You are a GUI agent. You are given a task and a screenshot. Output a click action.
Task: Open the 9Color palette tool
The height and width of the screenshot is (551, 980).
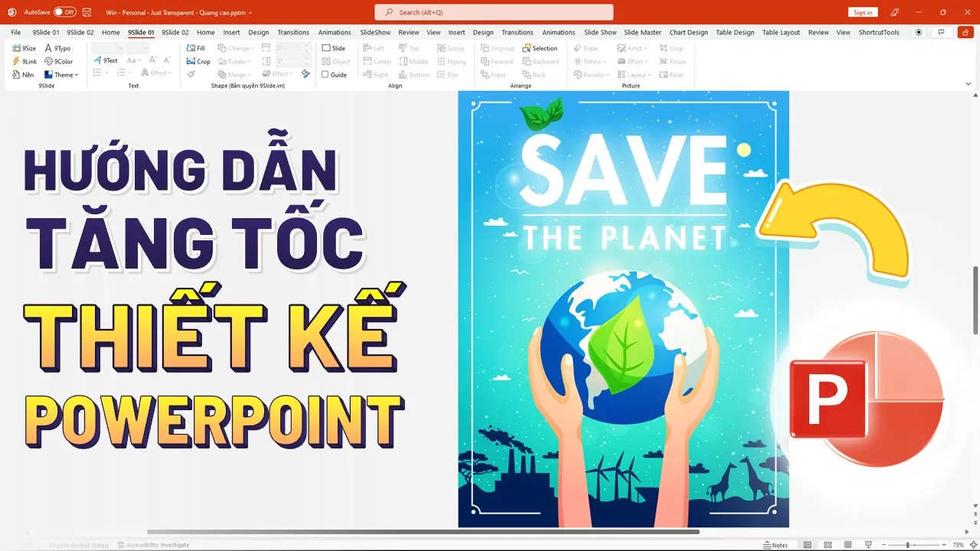click(59, 61)
